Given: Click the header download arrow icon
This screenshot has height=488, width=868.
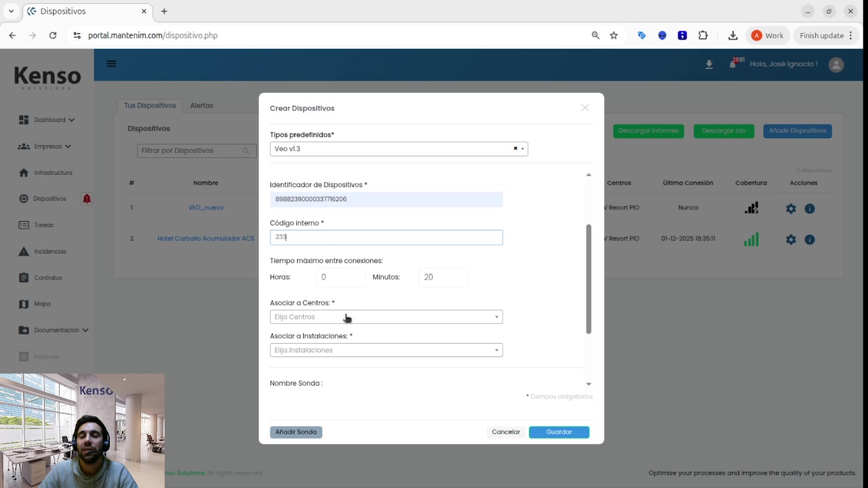Looking at the screenshot, I should coord(709,64).
